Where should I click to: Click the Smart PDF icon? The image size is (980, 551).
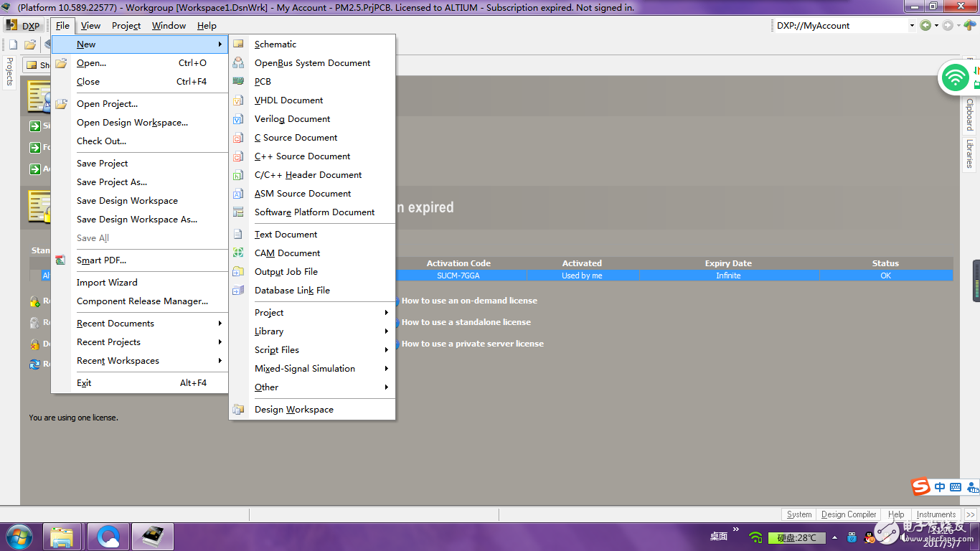61,260
